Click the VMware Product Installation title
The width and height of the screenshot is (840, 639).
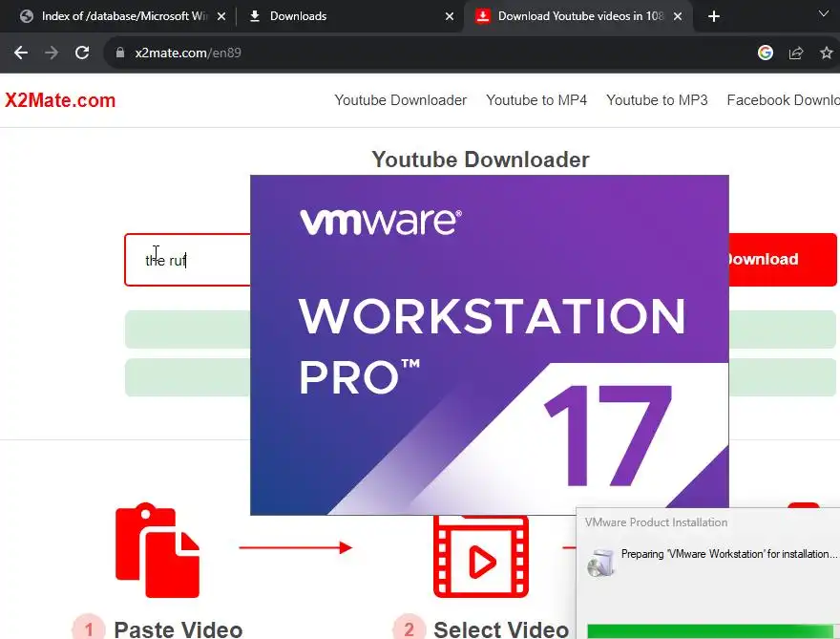click(656, 522)
